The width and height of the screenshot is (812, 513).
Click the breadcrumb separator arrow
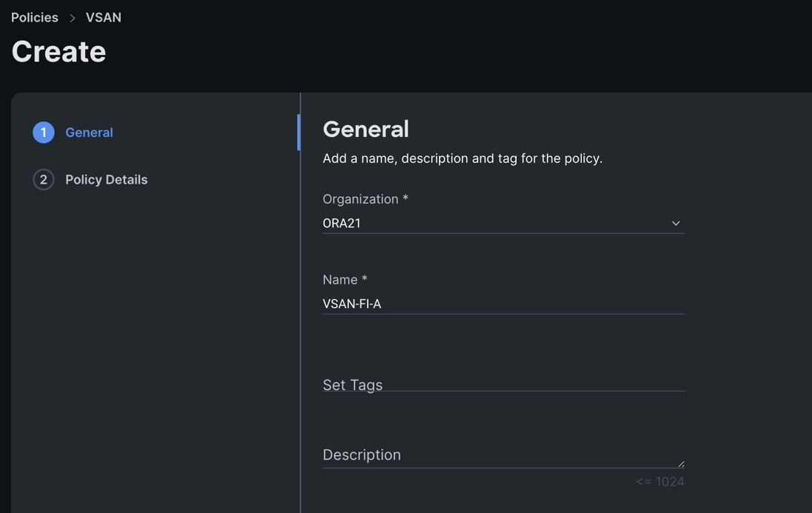point(73,18)
